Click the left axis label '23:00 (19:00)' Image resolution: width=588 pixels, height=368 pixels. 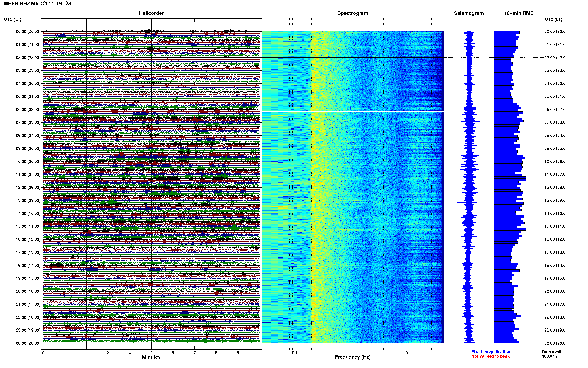tap(28, 330)
